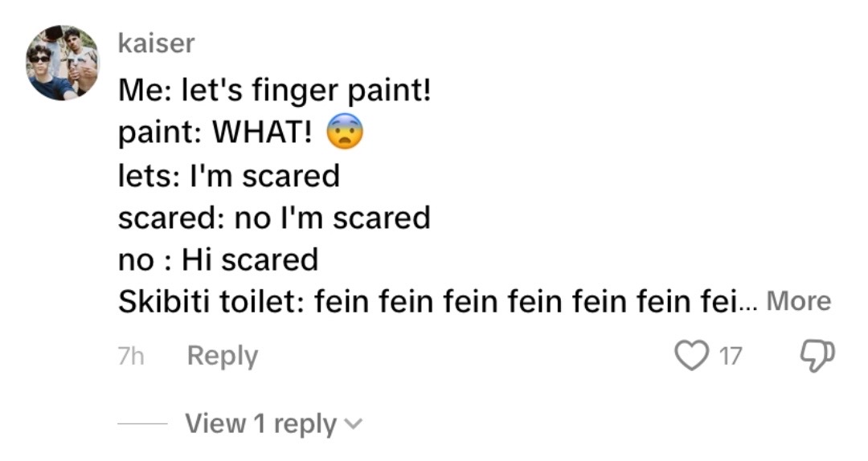Like kaiser's comment with the heart icon
The height and width of the screenshot is (461, 868).
(691, 355)
